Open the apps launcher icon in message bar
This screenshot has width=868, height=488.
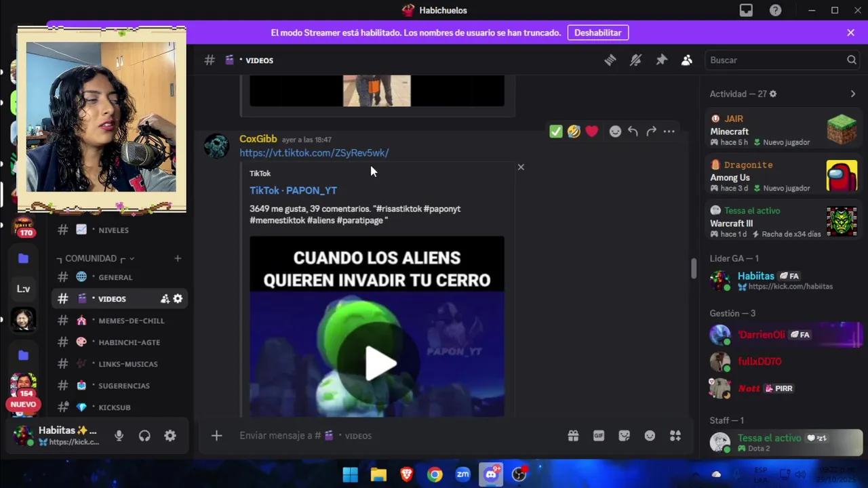(x=675, y=436)
